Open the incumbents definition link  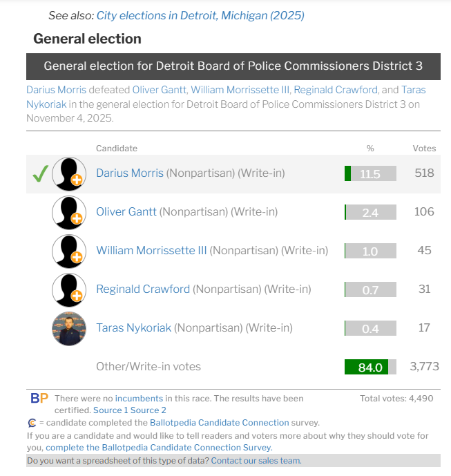pos(139,399)
